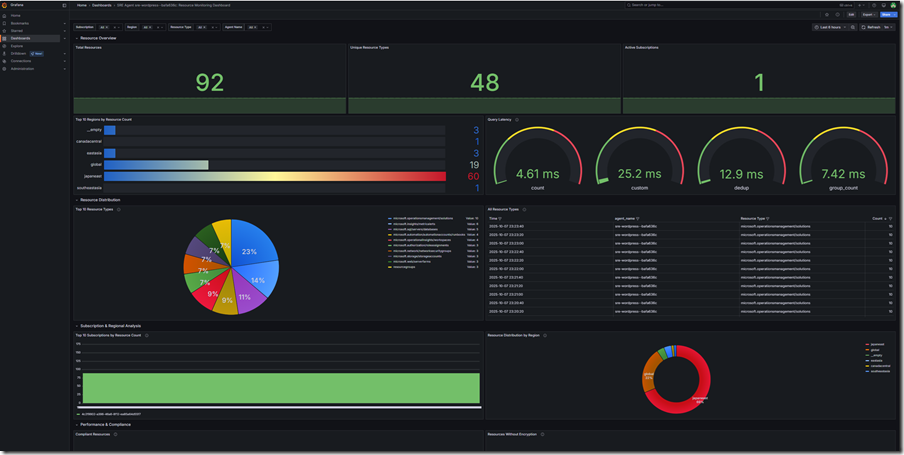Viewport: 904px width, 455px height.
Task: Open Explore in the sidebar
Action: coord(17,46)
